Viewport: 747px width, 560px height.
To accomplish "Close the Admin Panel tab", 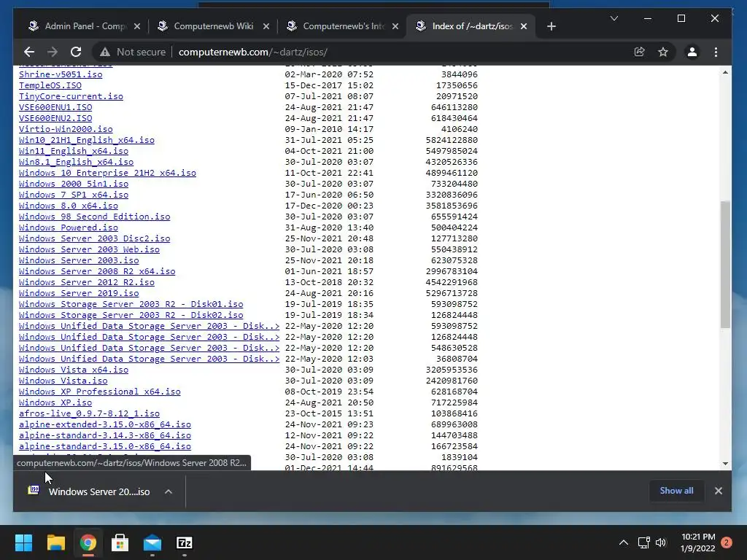I will (x=137, y=26).
